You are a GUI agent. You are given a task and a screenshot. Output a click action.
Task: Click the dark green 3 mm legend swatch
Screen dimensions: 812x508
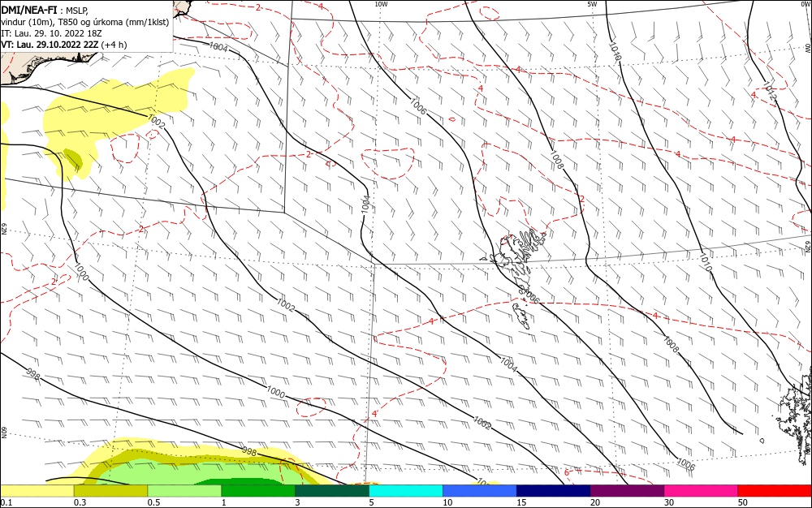[x=332, y=491]
